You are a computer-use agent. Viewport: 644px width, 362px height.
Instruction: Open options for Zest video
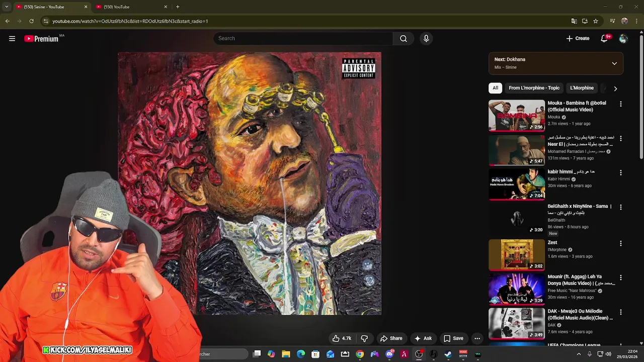point(620,243)
